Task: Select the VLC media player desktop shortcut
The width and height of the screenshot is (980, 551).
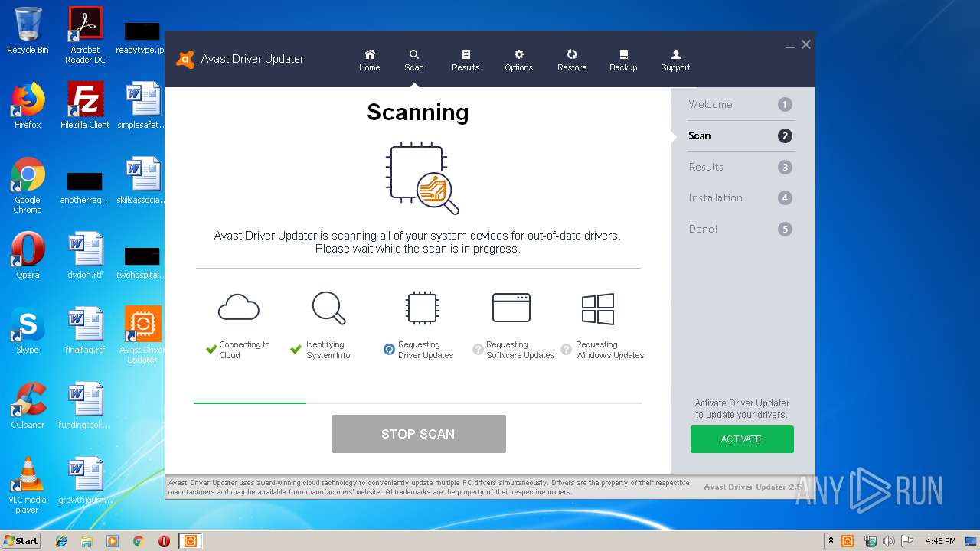Action: point(28,485)
